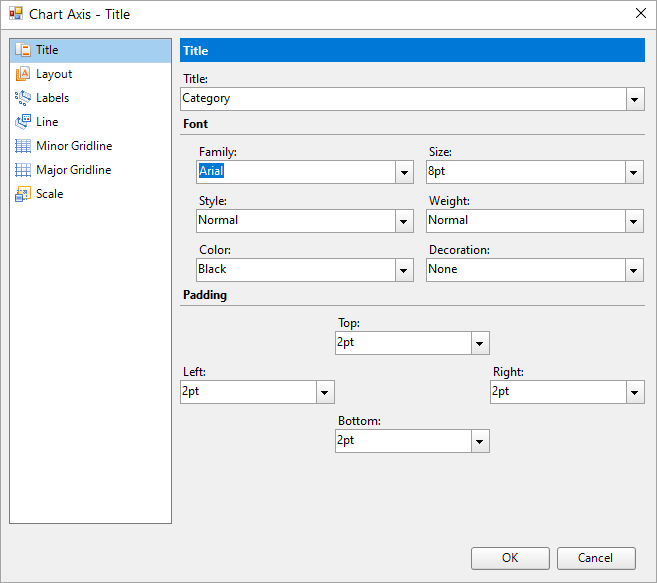Screen dimensions: 657x583
Task: Click the Minor Gridline grid icon
Action: [23, 146]
